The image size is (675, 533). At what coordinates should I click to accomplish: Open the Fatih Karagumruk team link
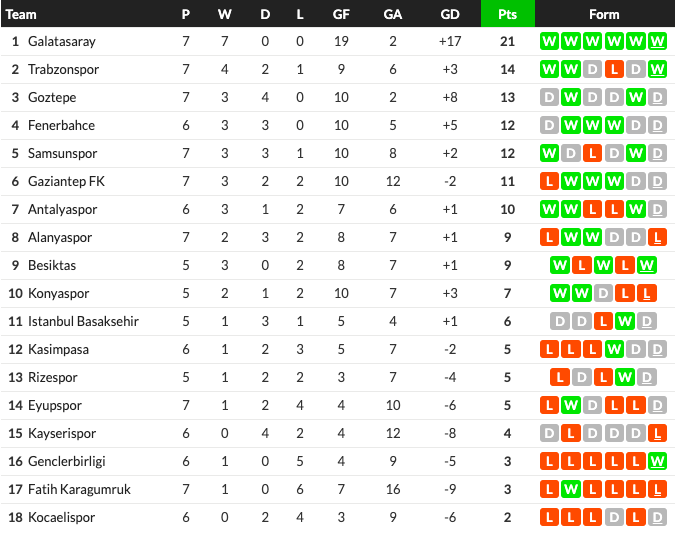click(79, 489)
